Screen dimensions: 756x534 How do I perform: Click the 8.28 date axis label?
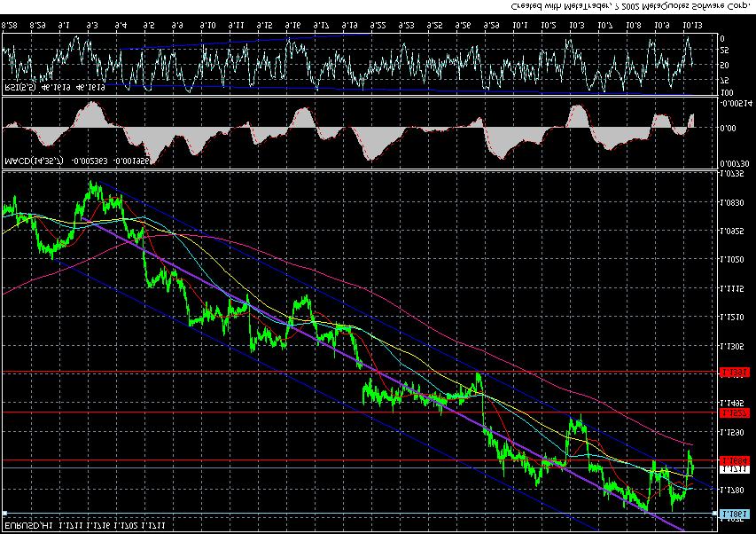coord(9,25)
